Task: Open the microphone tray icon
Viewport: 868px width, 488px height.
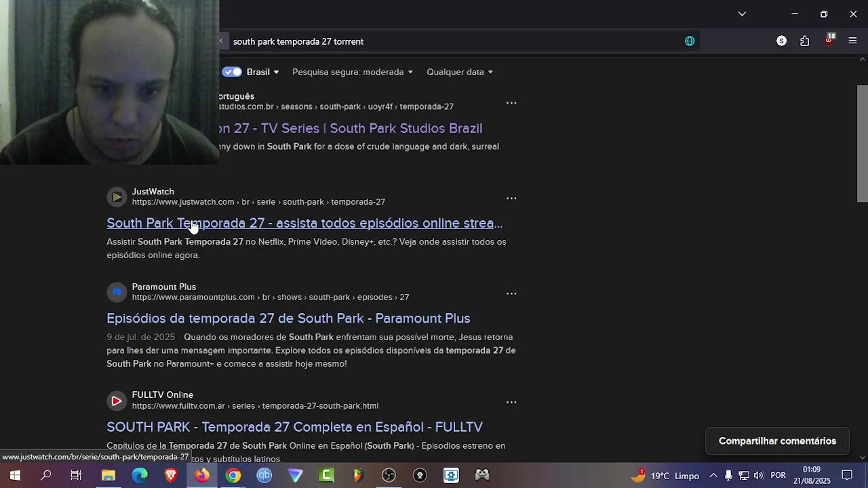Action: point(728,476)
